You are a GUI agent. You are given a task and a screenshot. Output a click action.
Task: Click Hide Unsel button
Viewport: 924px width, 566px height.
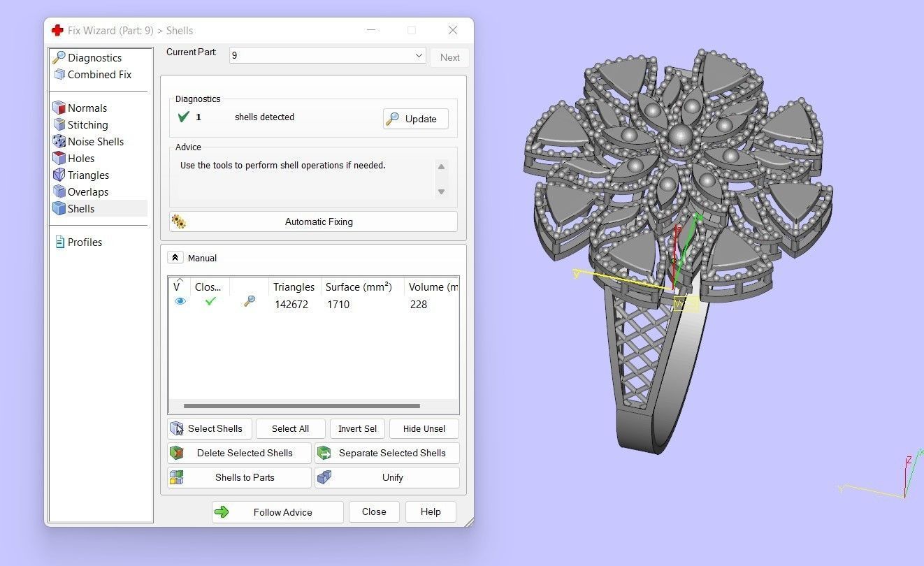tap(424, 428)
